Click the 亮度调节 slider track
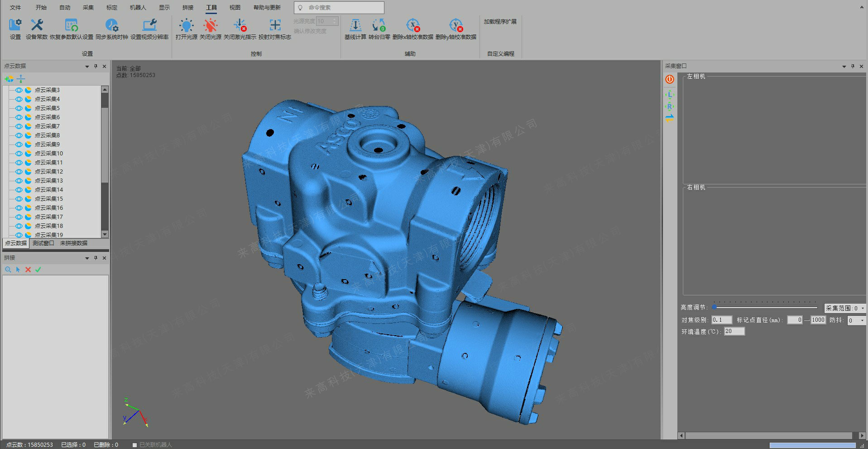 (765, 307)
